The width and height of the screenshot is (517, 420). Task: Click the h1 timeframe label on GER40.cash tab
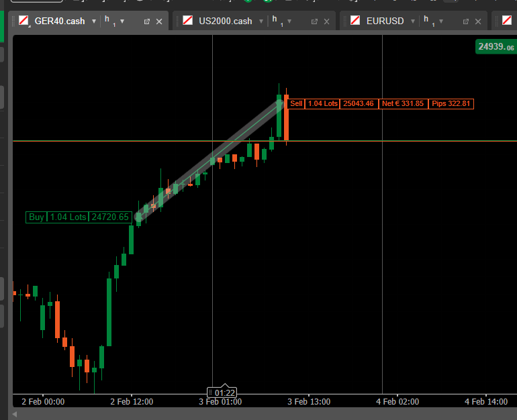coord(110,21)
